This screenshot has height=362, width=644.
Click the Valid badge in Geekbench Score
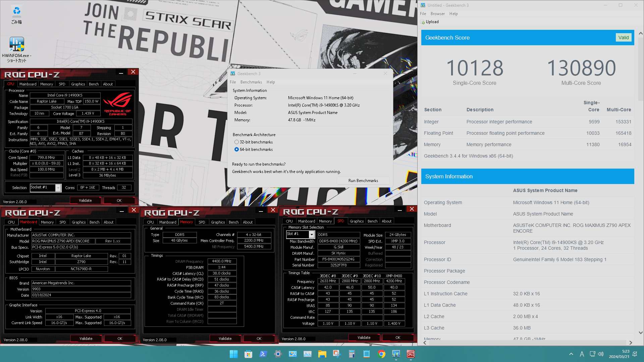[x=624, y=38]
